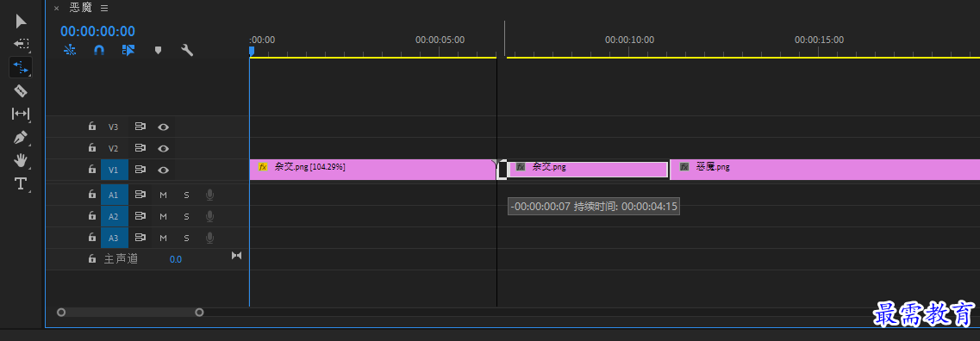Click yellow fx badge on first clip

tap(263, 167)
